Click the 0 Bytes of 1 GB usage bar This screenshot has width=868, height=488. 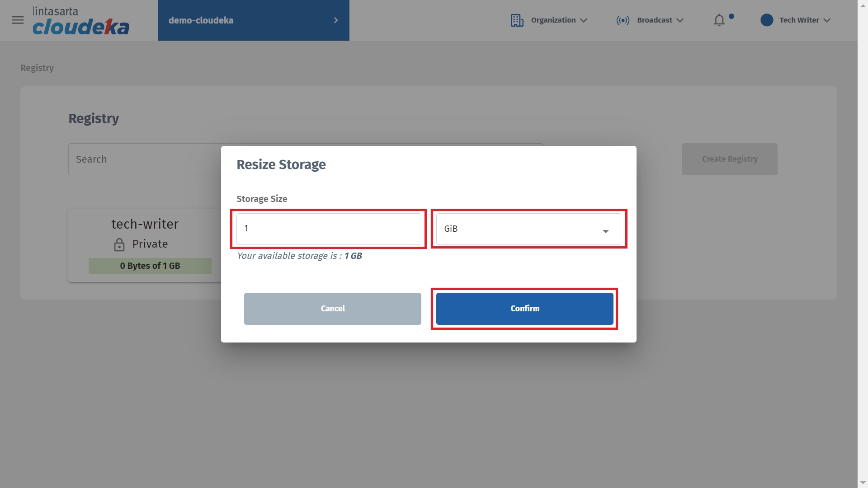pos(150,266)
